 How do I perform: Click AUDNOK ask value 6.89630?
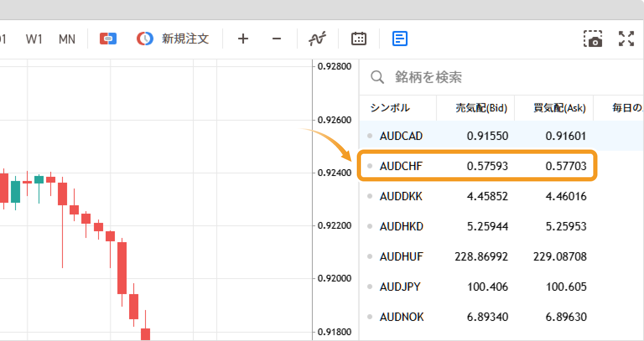tap(566, 317)
